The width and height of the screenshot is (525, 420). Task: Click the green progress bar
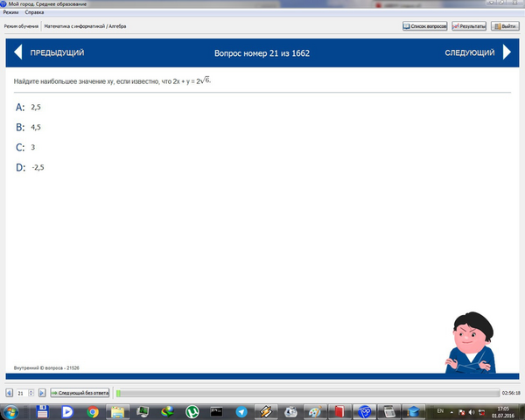(x=308, y=393)
